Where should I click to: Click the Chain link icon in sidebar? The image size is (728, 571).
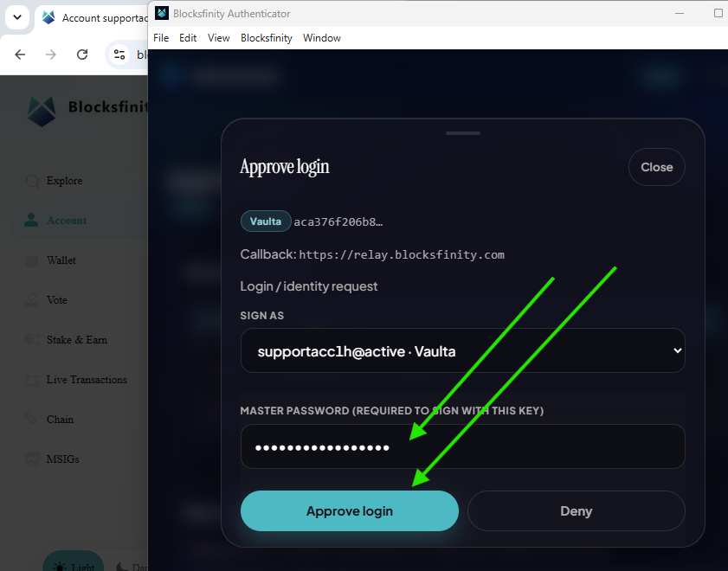(30, 419)
